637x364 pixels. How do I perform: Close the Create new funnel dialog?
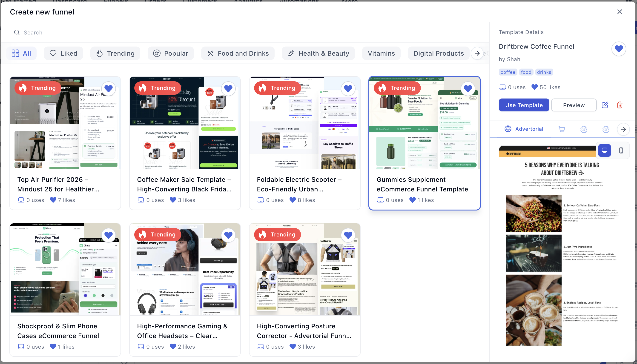pos(620,12)
